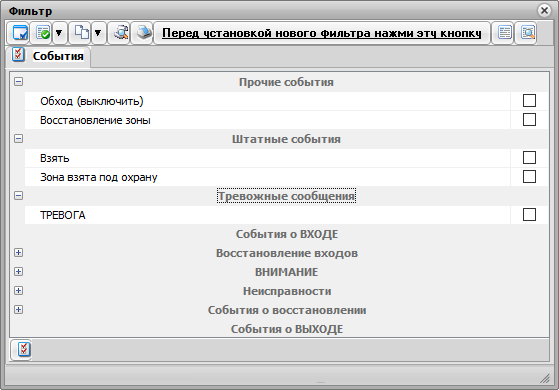Expand the ВНИМАНИЕ group
559x390 pixels.
(19, 272)
